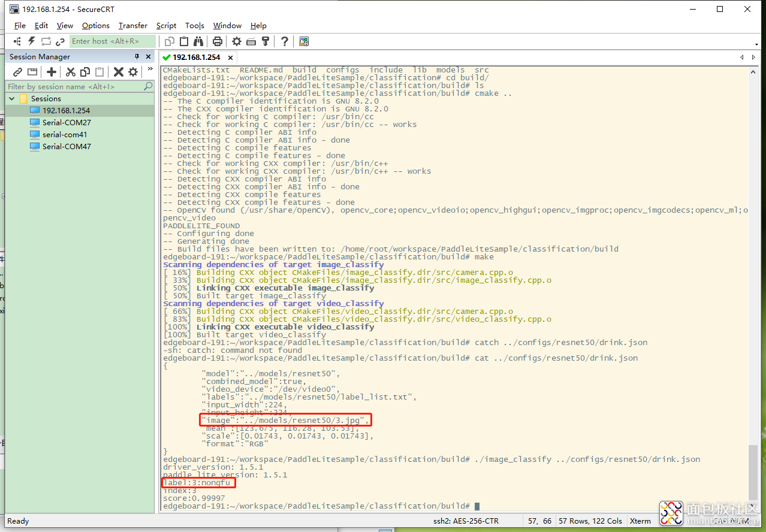Viewport: 766px width, 532px height.
Task: Go to next tab with right arrow
Action: click(754, 58)
